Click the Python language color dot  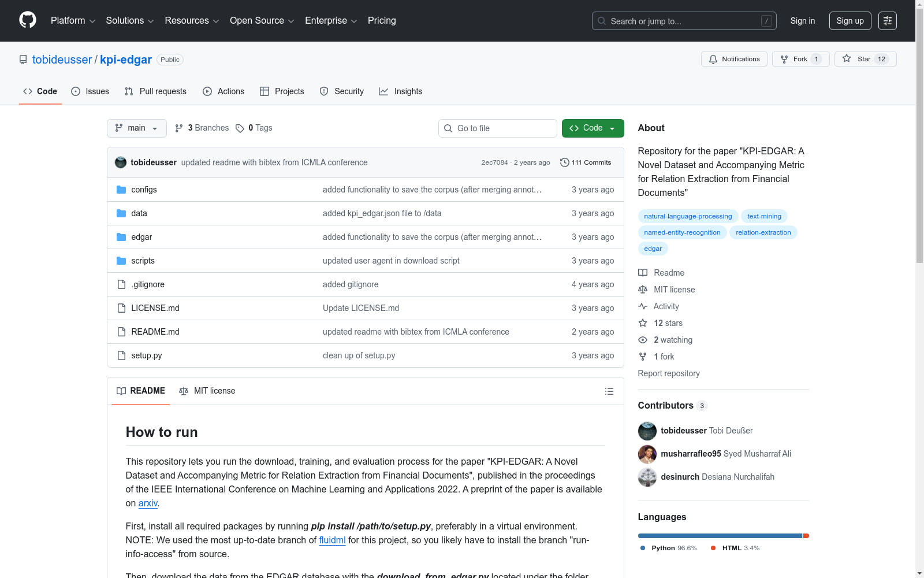tap(643, 548)
